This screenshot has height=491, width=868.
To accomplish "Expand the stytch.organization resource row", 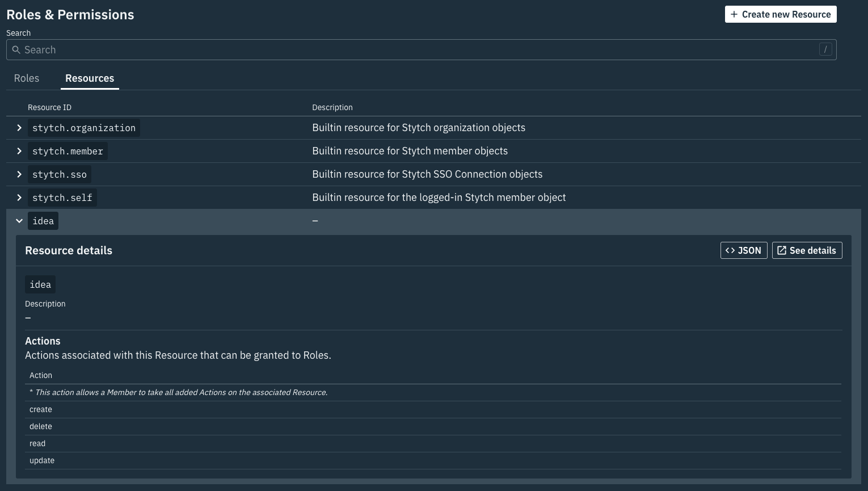I will point(19,128).
